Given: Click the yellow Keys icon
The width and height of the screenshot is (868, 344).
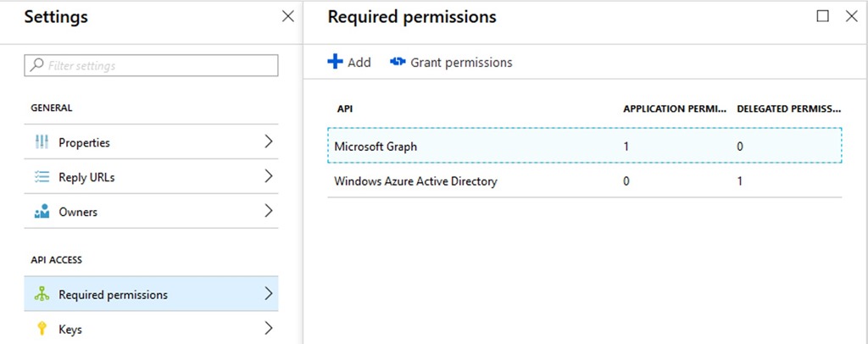Looking at the screenshot, I should (x=41, y=329).
